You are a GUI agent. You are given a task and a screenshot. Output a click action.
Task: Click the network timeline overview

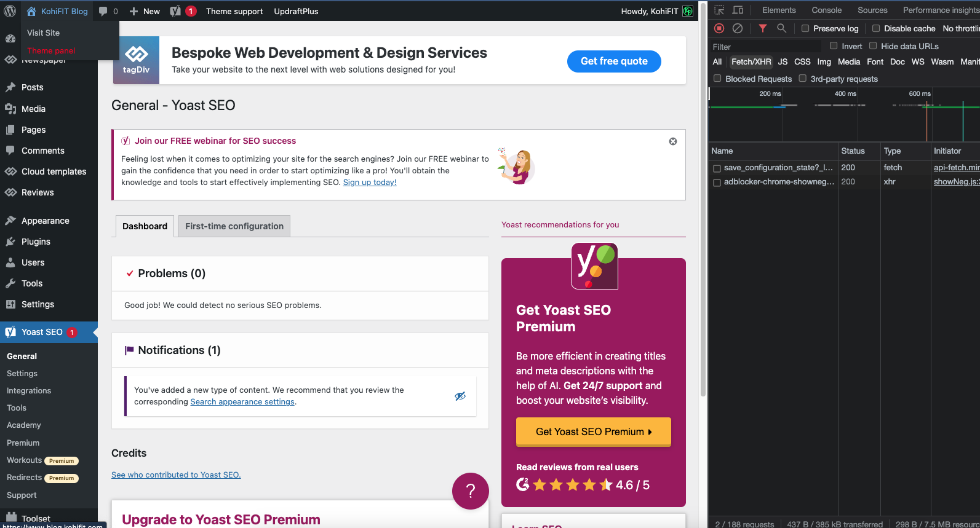844,115
